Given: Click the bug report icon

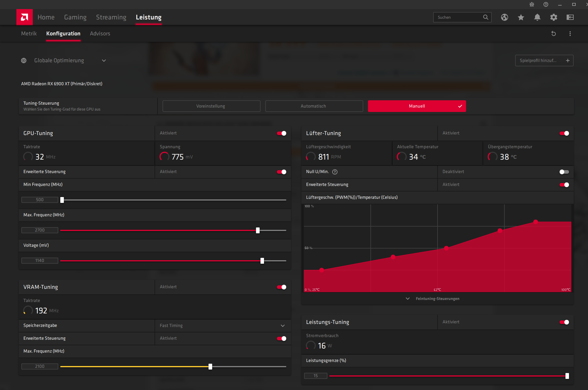Looking at the screenshot, I should [x=532, y=4].
